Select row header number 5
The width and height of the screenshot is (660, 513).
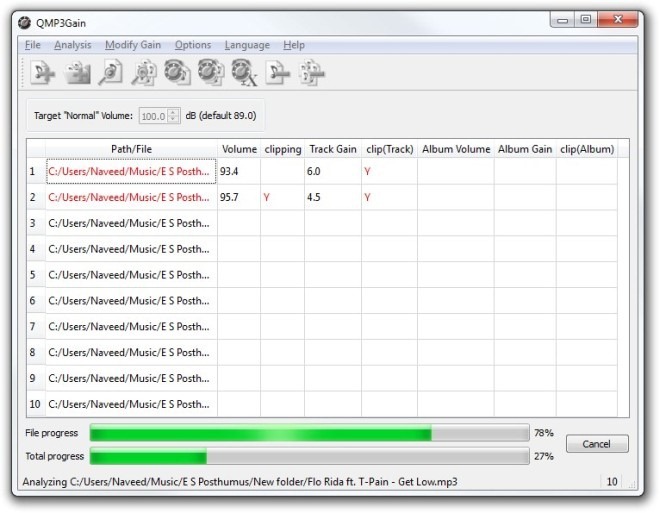coord(36,275)
